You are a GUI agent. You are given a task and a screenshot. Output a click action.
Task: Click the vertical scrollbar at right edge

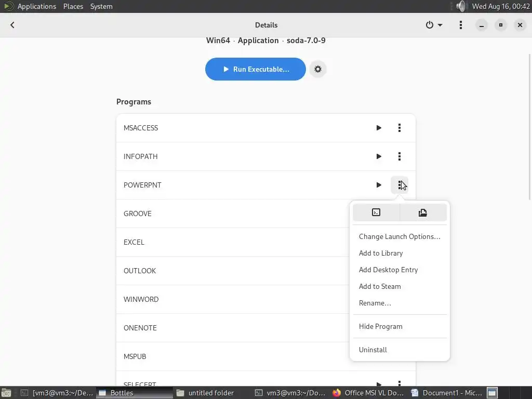click(530, 127)
